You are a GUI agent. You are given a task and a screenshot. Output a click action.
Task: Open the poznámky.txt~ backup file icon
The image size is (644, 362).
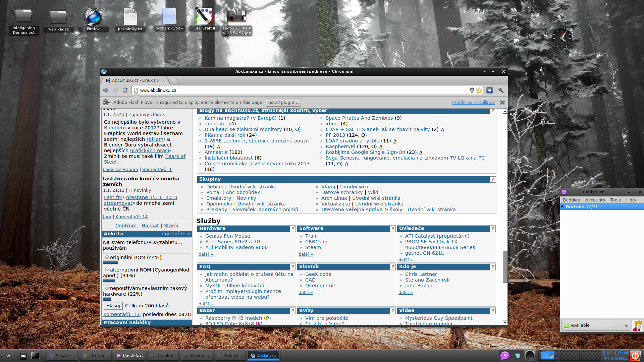169,19
